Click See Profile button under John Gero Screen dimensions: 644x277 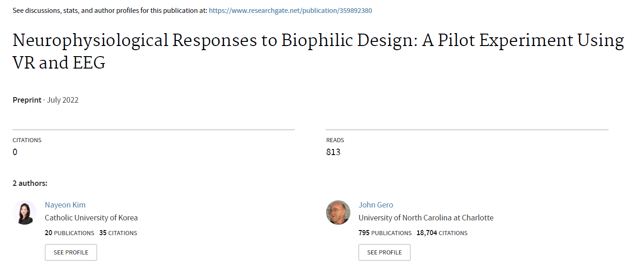(384, 252)
